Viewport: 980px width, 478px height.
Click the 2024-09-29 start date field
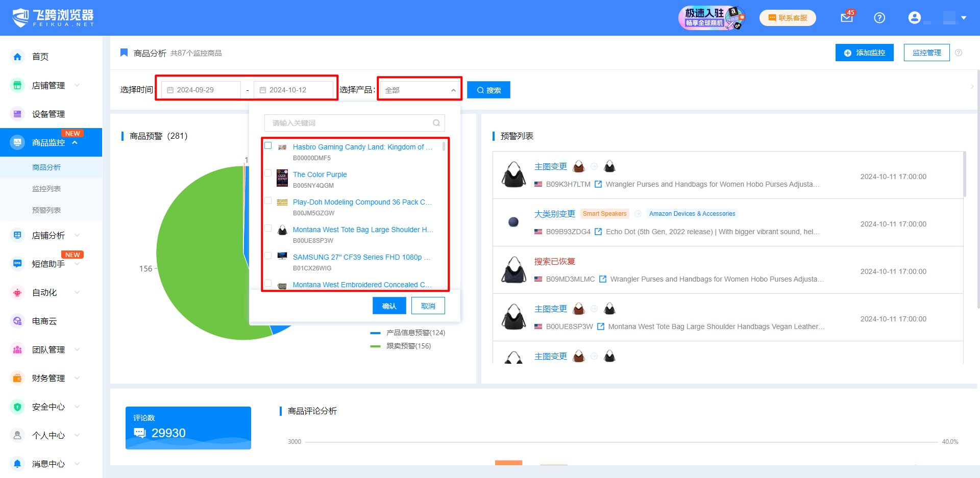pos(201,90)
